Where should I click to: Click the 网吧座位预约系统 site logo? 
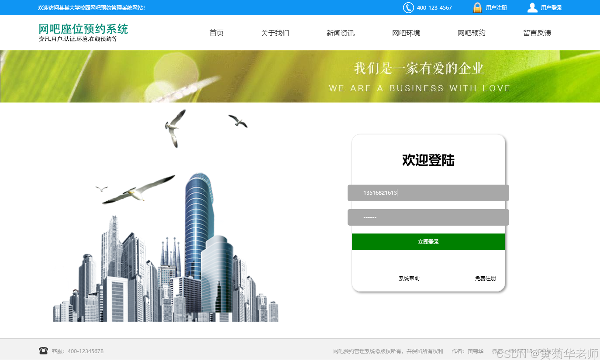(83, 29)
